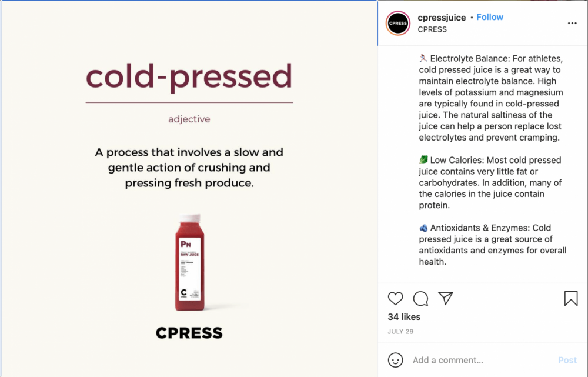Follow the cpressjuice account
This screenshot has height=377, width=588.
pyautogui.click(x=490, y=17)
